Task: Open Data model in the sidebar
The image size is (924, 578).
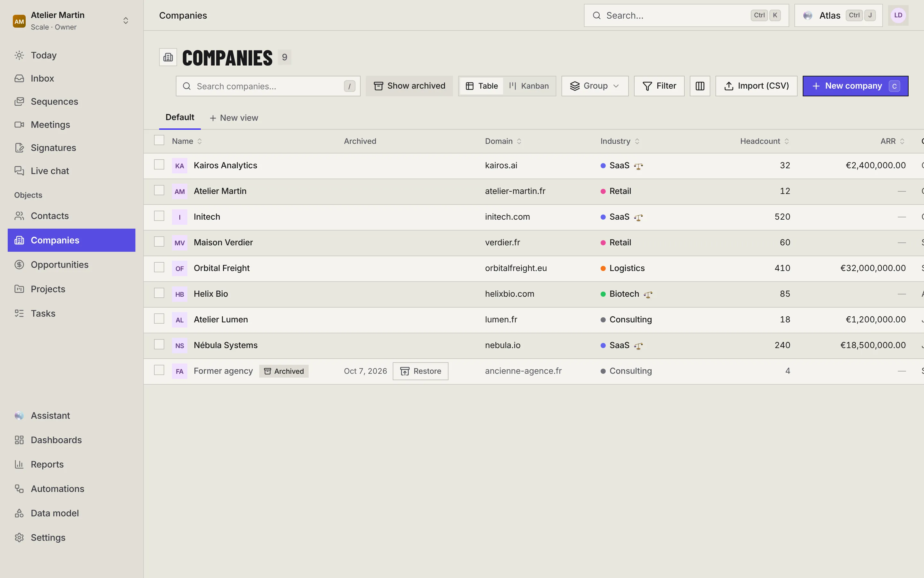Action: pos(72,513)
